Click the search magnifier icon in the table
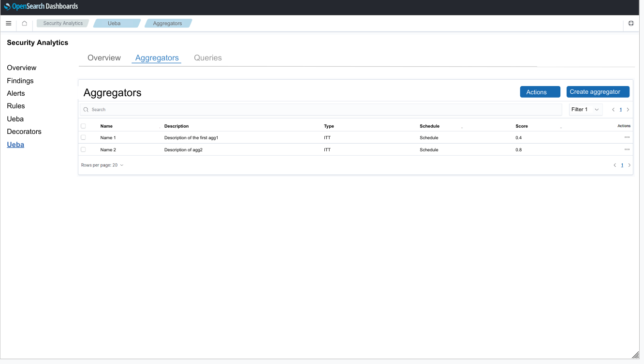Screen dimensions: 644x364 (x=87, y=109)
